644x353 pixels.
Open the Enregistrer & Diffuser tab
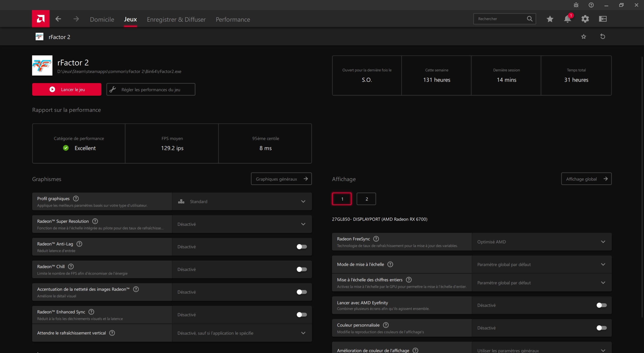176,19
